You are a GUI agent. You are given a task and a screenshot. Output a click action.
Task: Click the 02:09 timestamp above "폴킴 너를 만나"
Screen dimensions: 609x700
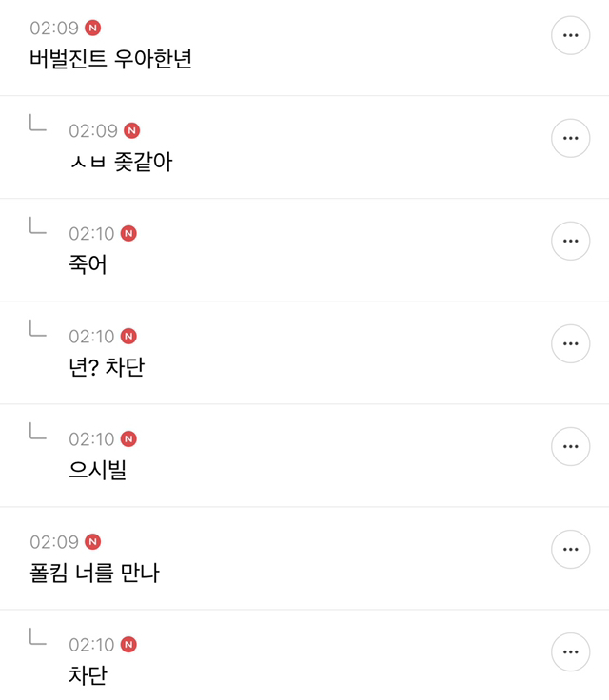coord(54,542)
